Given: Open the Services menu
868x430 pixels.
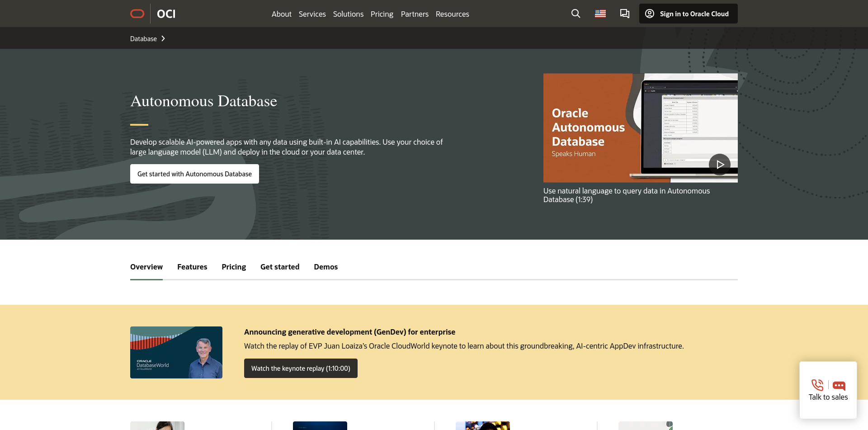Looking at the screenshot, I should (x=312, y=14).
